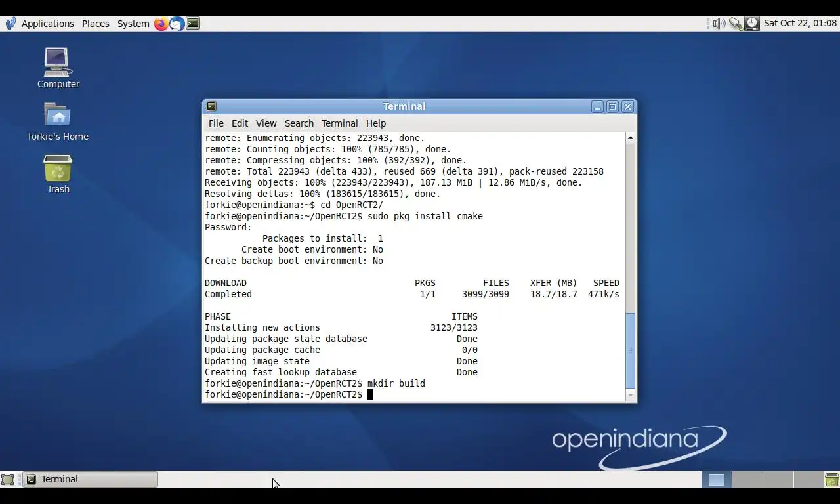
Task: Click the 'Password:' line in terminal
Action: click(228, 227)
